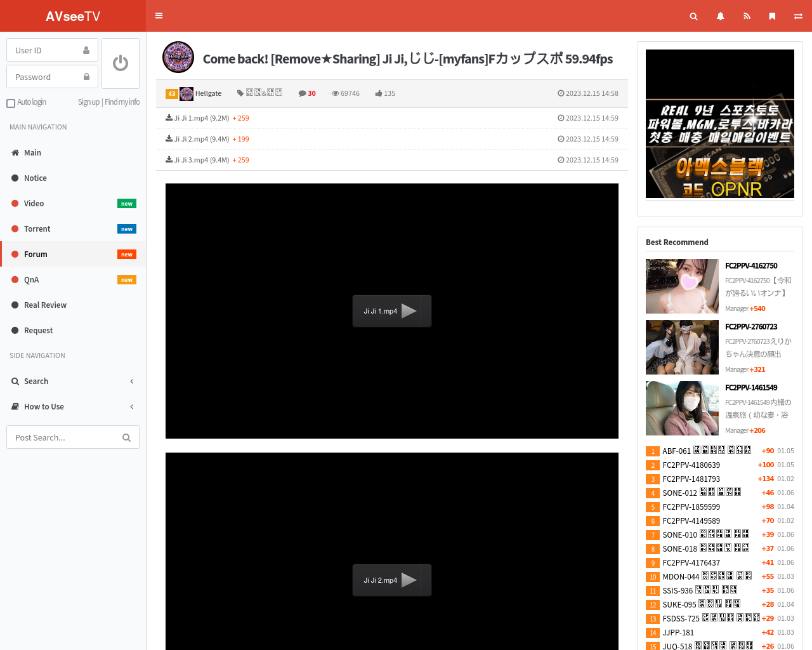Go to the Torrent section

point(37,229)
